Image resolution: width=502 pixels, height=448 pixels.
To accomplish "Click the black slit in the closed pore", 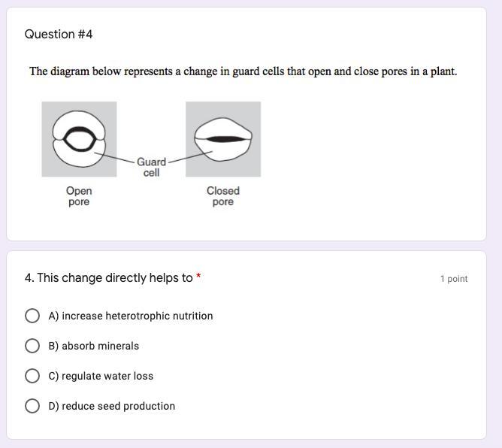I will (x=222, y=139).
